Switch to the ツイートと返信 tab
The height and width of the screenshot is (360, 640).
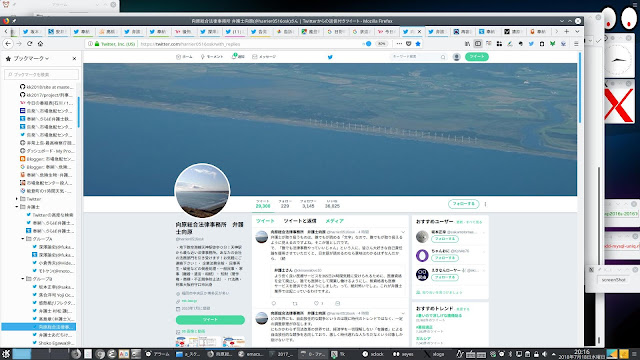coord(300,221)
